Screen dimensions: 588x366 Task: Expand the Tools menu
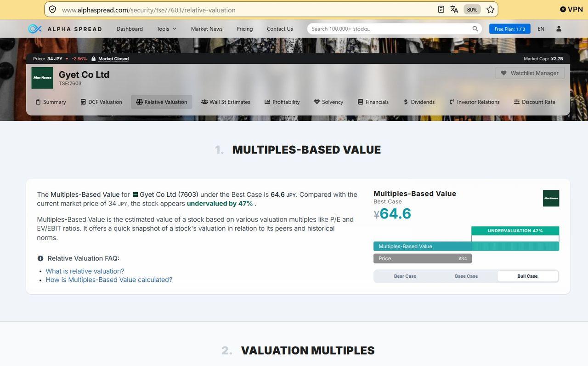[x=166, y=29]
